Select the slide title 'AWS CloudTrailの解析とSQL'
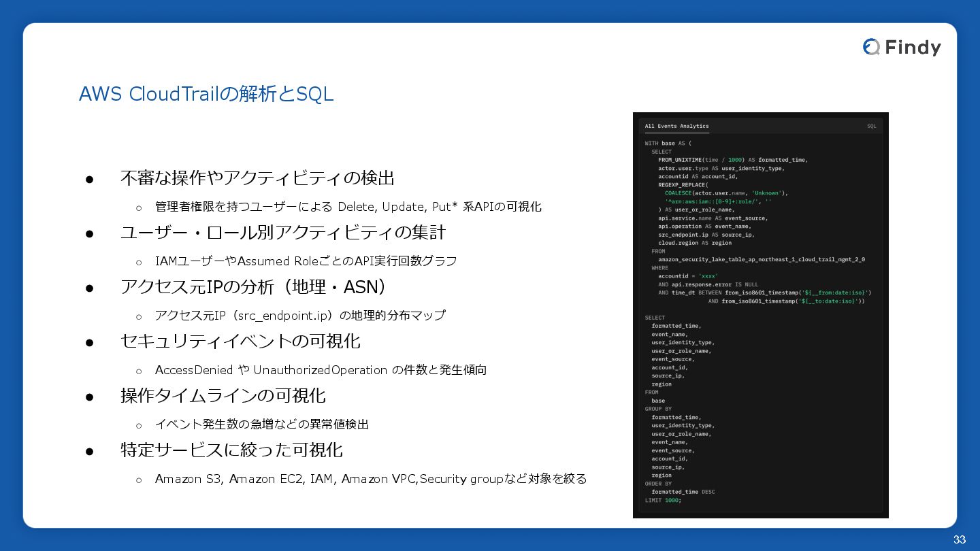Screen dimensions: 980x551 pyautogui.click(x=206, y=94)
